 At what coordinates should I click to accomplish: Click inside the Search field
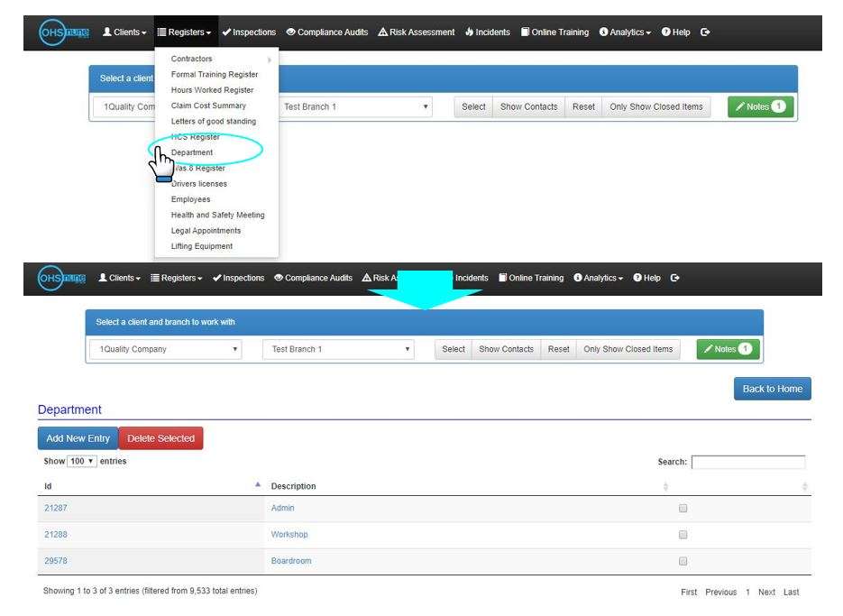(x=748, y=461)
